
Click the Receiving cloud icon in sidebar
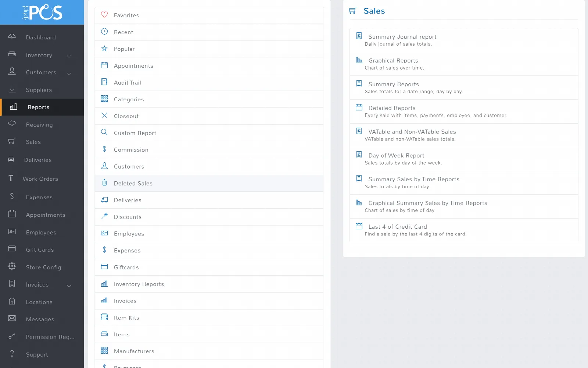(x=12, y=124)
